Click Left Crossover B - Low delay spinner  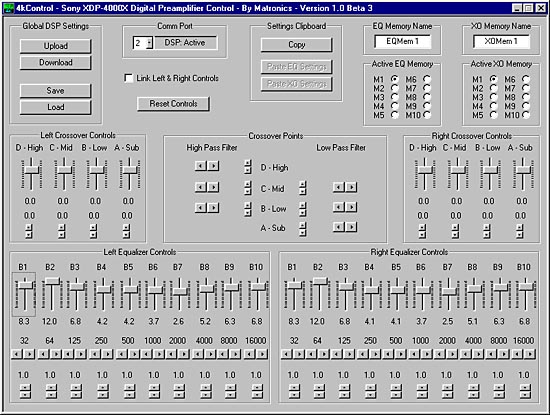[x=93, y=231]
